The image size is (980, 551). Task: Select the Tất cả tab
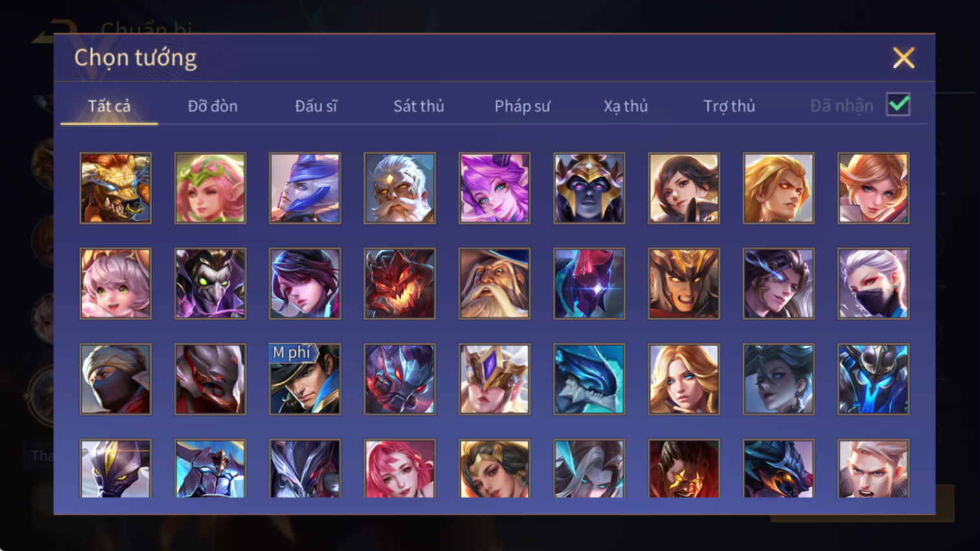(109, 106)
